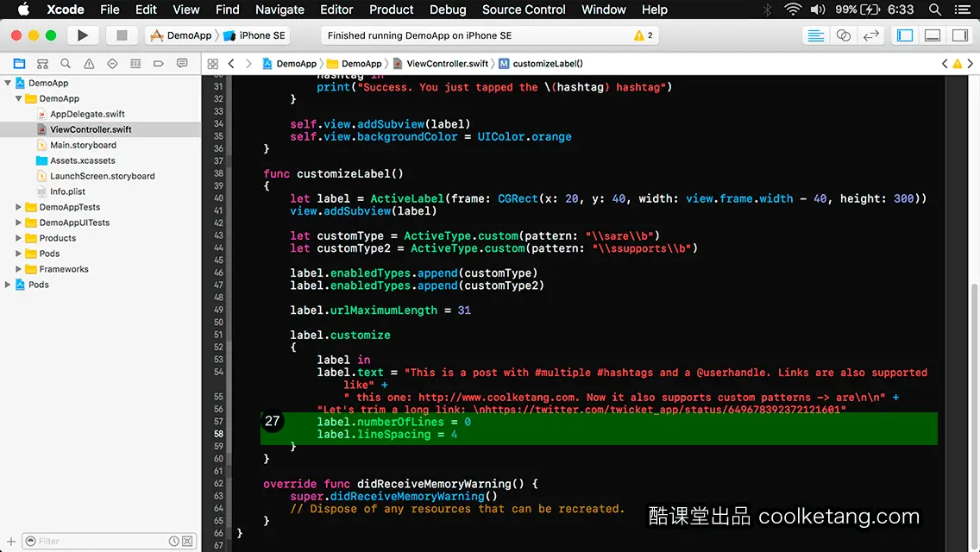Screen dimensions: 980x552
Task: Toggle the Navigator panel visibility
Action: [x=905, y=35]
